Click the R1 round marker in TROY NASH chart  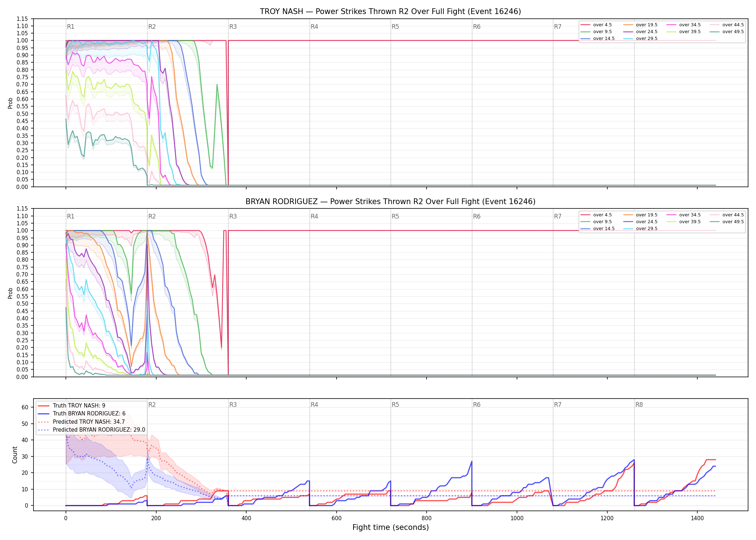coord(71,27)
